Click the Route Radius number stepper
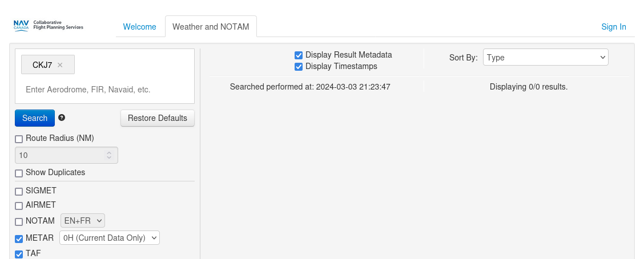The image size is (644, 259). click(x=109, y=155)
